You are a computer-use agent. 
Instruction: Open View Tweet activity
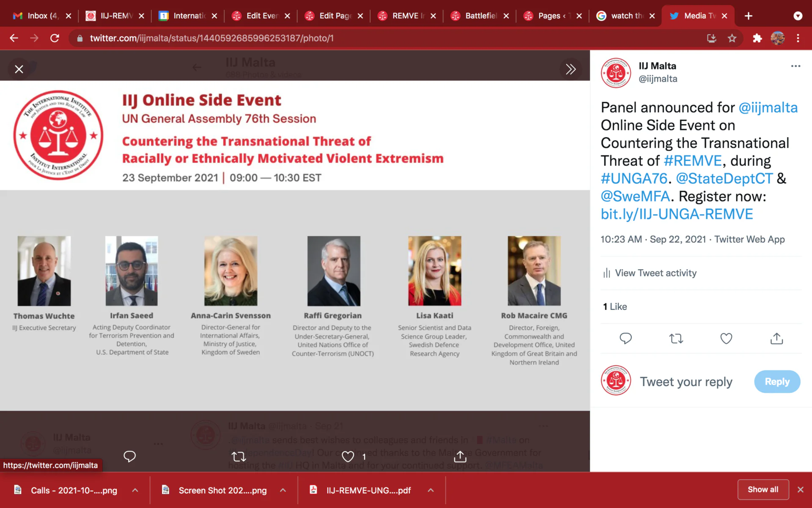pyautogui.click(x=650, y=273)
